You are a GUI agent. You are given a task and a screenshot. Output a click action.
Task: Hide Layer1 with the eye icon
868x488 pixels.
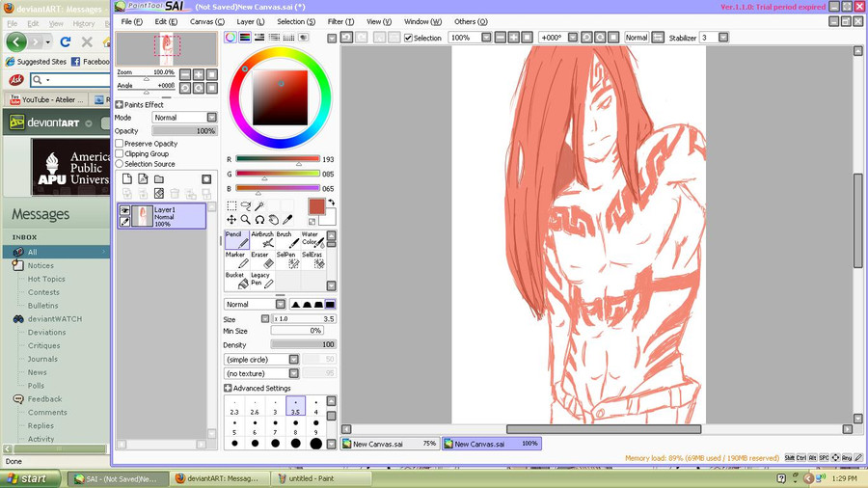click(x=124, y=210)
